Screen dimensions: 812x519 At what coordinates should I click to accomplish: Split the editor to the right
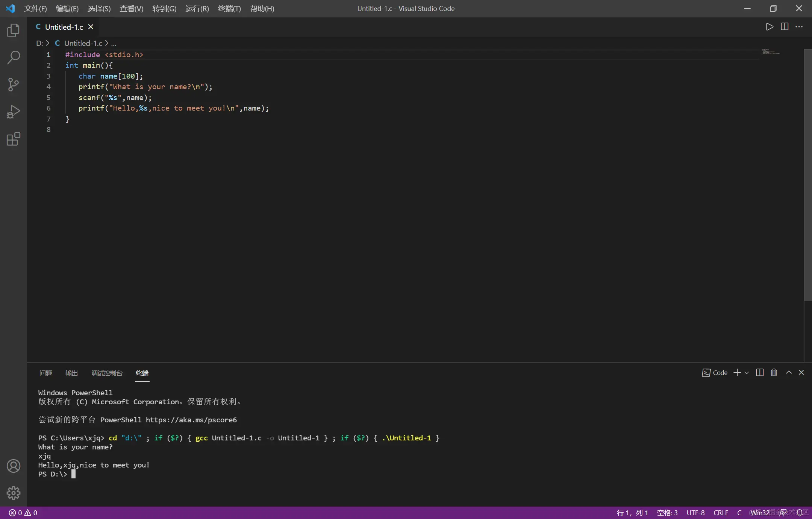tap(785, 27)
